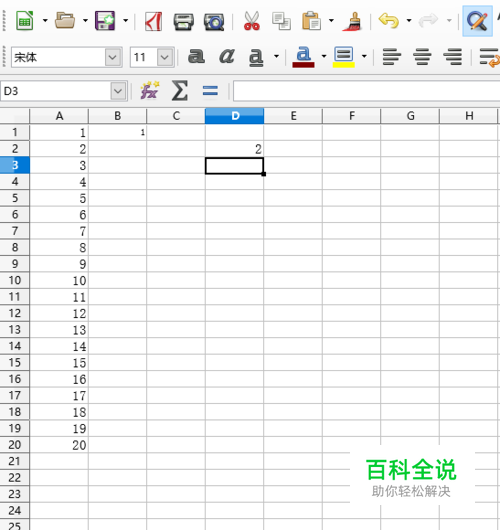
Task: Select row 1 header
Action: coord(15,132)
